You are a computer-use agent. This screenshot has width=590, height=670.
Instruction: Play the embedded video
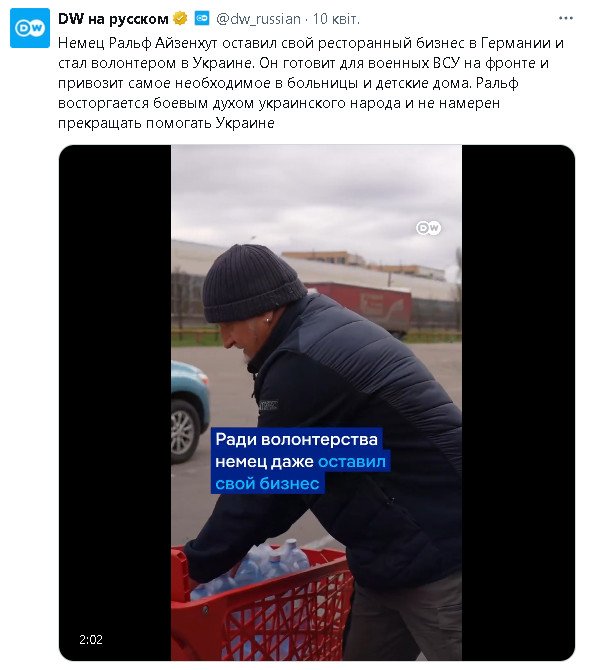[x=317, y=403]
